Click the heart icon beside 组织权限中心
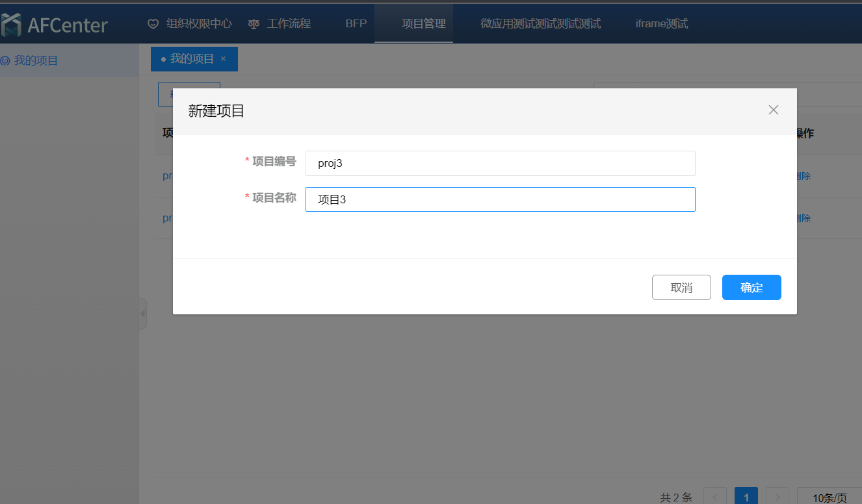The width and height of the screenshot is (862, 504). click(x=153, y=24)
